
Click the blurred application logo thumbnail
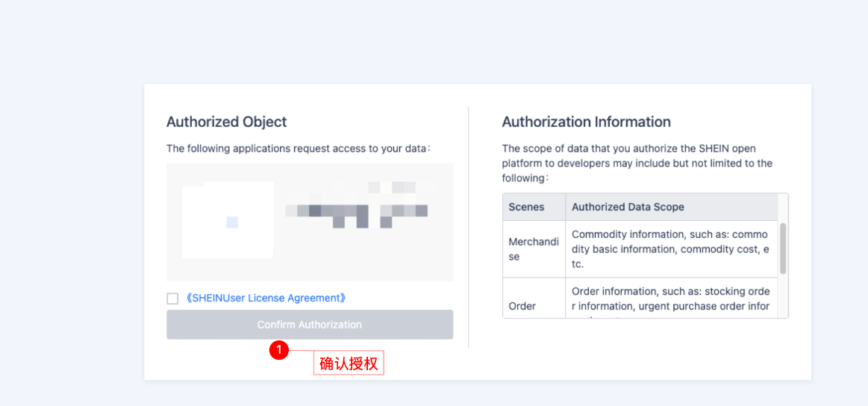coord(228,220)
